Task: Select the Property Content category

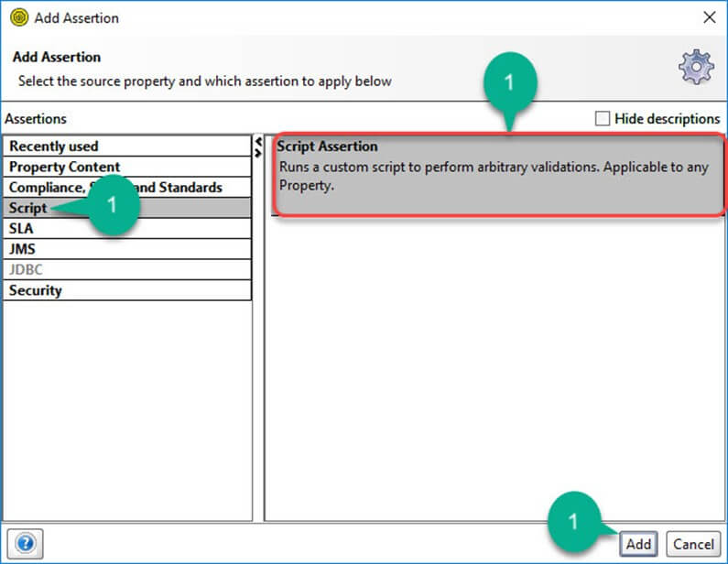Action: tap(64, 167)
